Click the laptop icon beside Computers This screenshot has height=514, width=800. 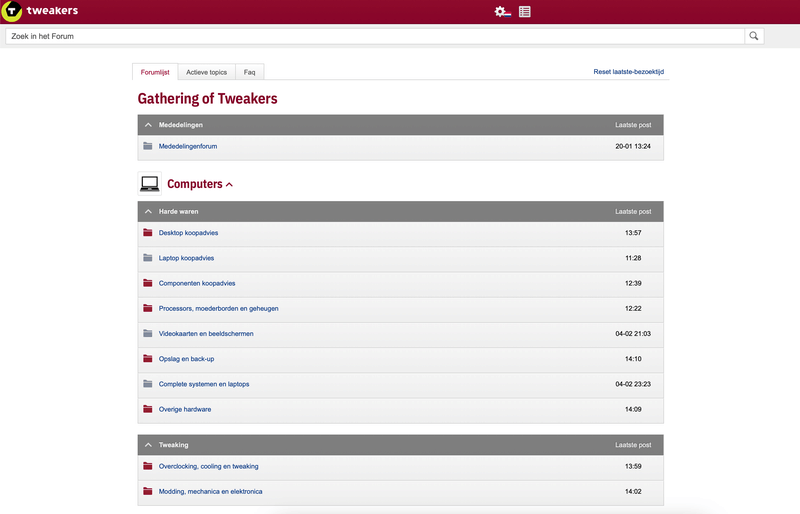[149, 184]
